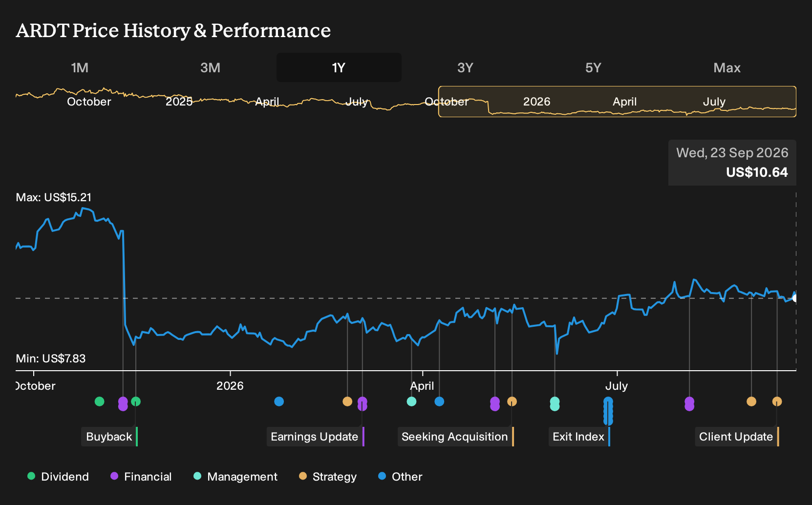Select the 1Y time range tab
Image resolution: width=812 pixels, height=505 pixels.
click(339, 67)
